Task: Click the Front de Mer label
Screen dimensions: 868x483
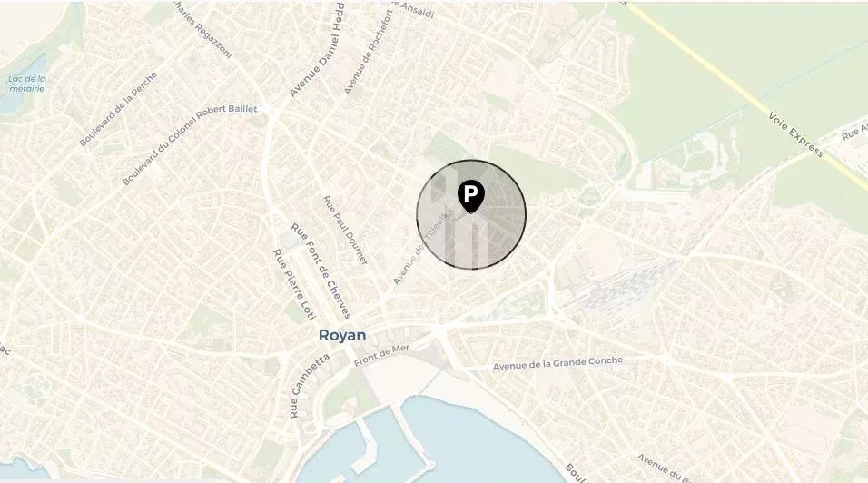Action: [381, 355]
